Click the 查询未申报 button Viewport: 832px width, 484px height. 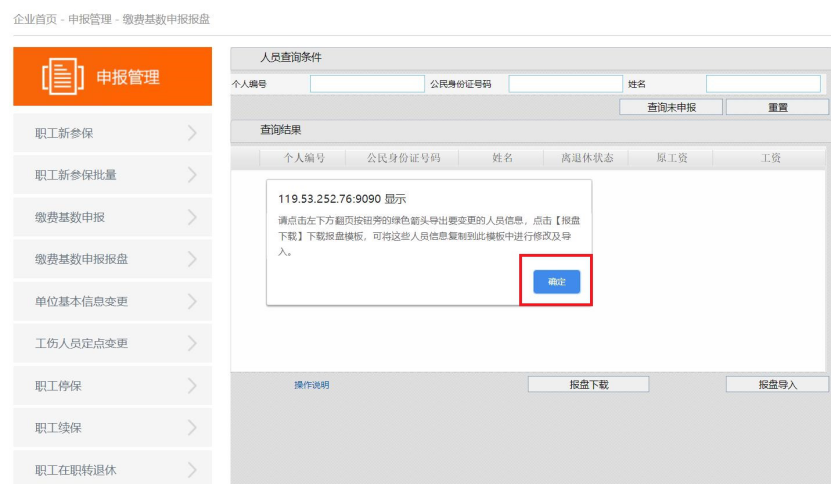point(671,107)
